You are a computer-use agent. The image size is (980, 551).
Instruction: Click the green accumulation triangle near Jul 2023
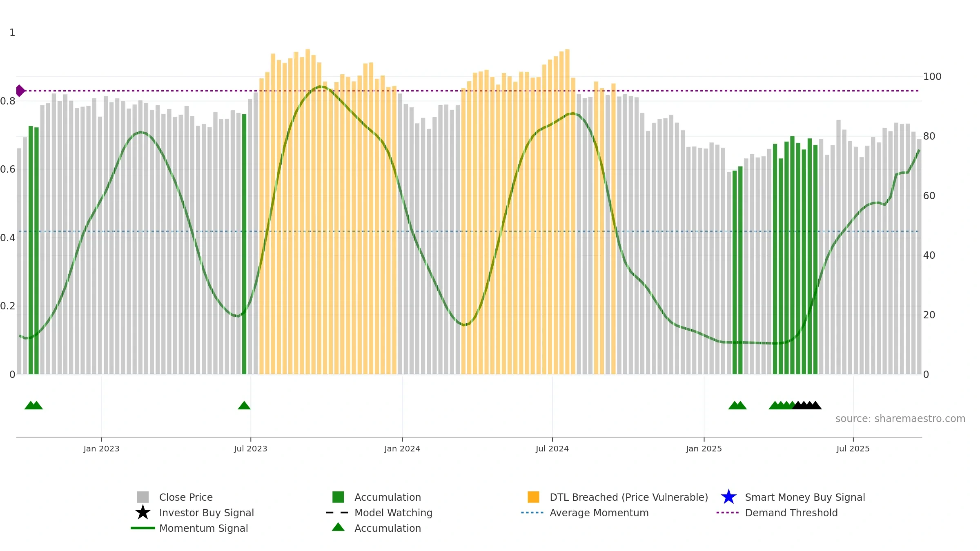coord(244,405)
